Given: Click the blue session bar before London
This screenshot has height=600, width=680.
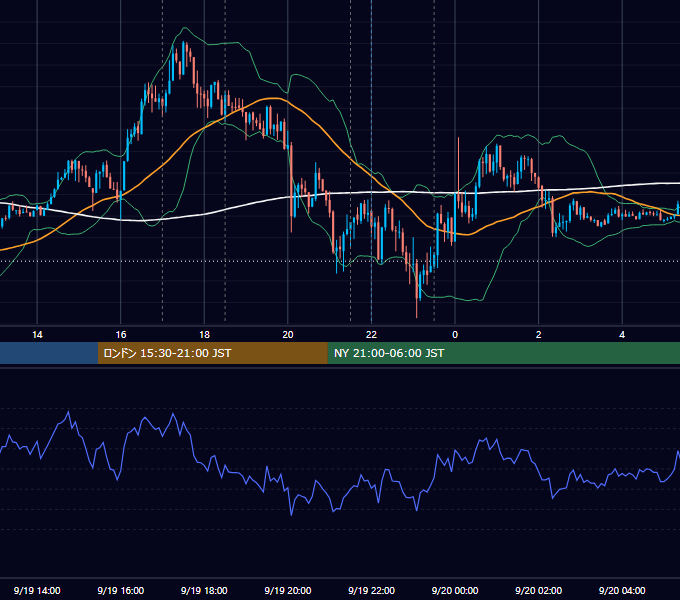Looking at the screenshot, I should pos(49,353).
